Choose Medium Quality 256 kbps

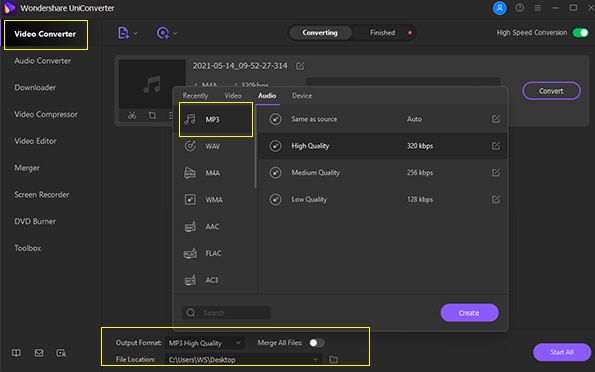coord(382,173)
